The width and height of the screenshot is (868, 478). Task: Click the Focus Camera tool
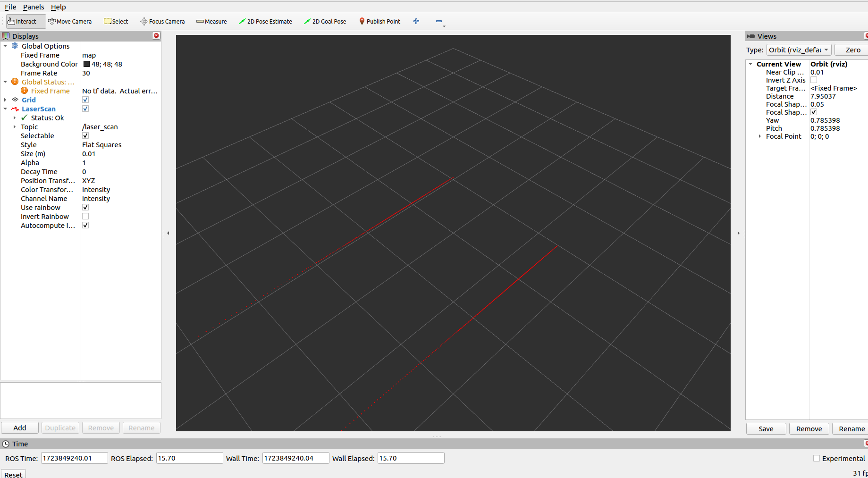tap(162, 21)
